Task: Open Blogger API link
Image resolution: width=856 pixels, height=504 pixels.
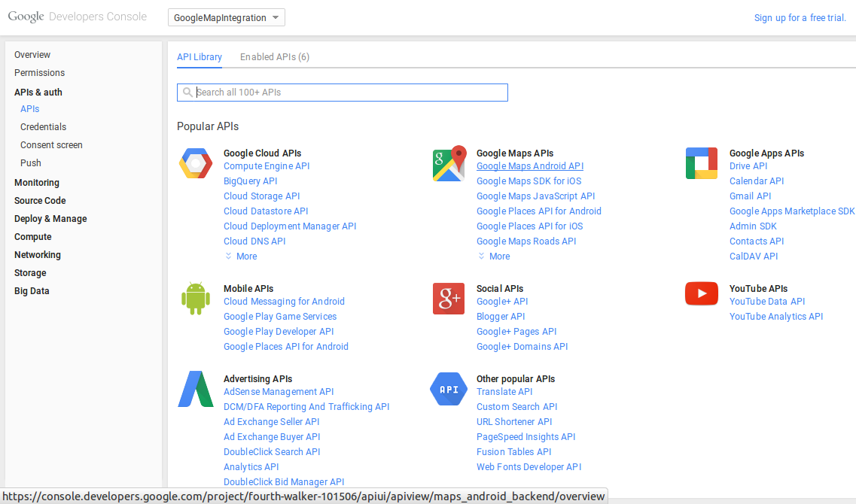Action: click(x=501, y=317)
